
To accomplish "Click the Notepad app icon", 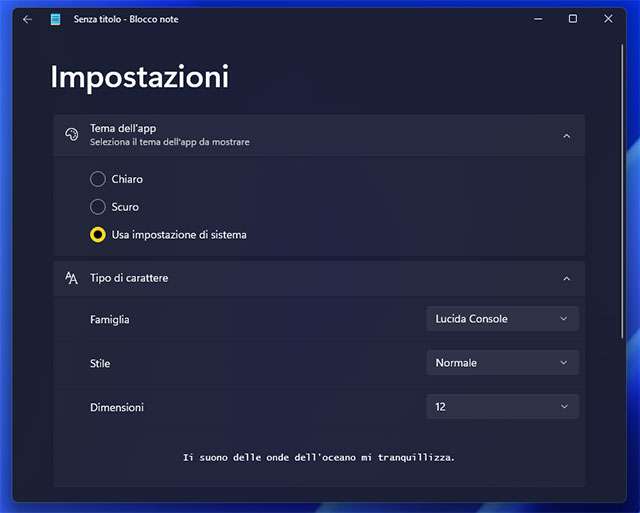I will point(56,19).
